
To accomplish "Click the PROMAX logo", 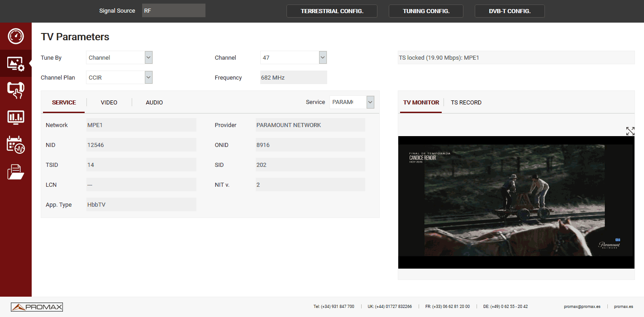I will click(37, 307).
